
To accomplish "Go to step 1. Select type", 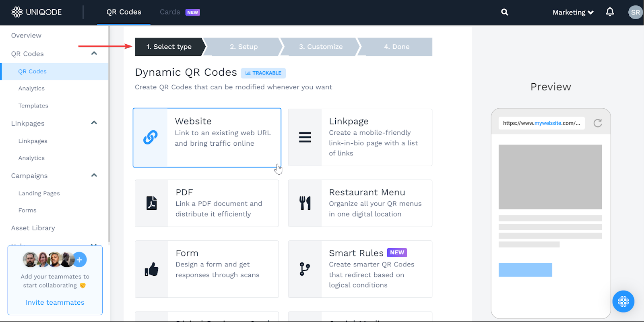I will click(x=169, y=47).
